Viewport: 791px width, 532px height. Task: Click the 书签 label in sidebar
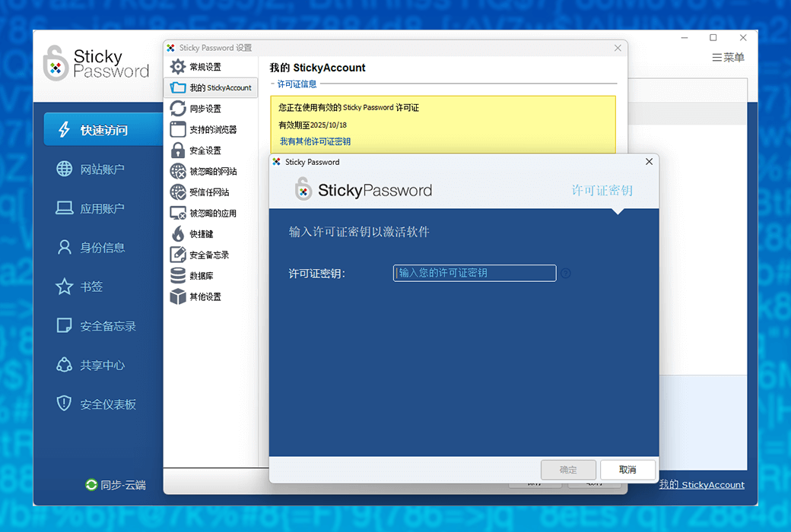click(91, 287)
